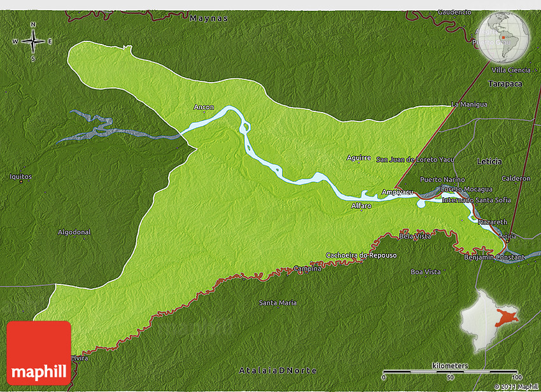The image size is (541, 392).
Task: Click the region inset map with red highlight
Action: pyautogui.click(x=490, y=318)
